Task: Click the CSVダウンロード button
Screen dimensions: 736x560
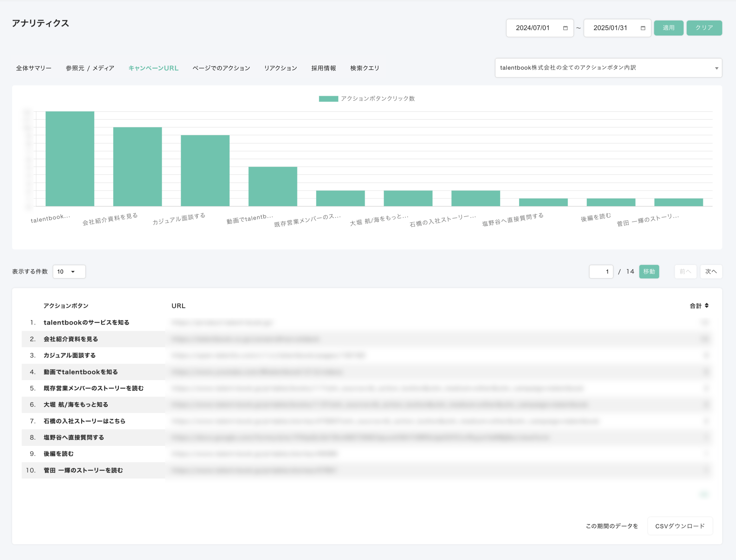Action: (680, 526)
